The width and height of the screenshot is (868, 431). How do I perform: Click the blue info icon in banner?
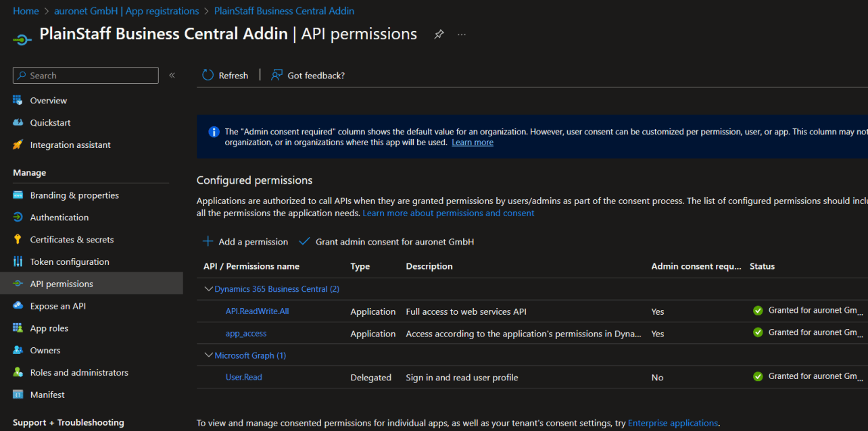click(214, 132)
